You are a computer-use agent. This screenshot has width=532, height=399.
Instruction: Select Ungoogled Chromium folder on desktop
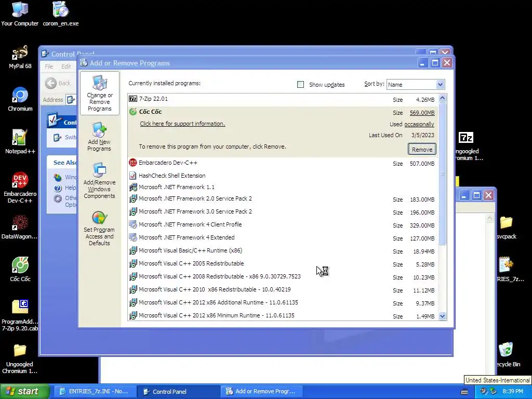[20, 358]
